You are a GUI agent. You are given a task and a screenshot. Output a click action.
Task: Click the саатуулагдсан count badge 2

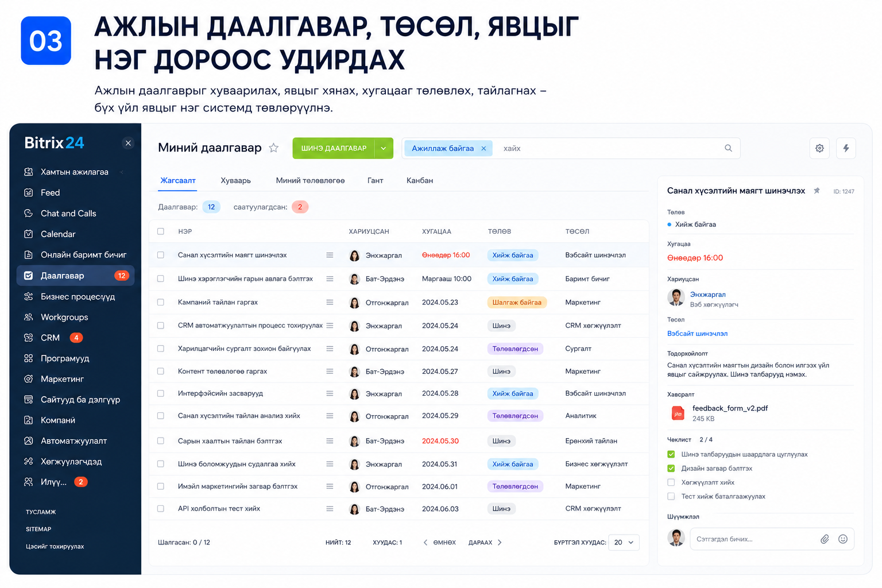300,207
